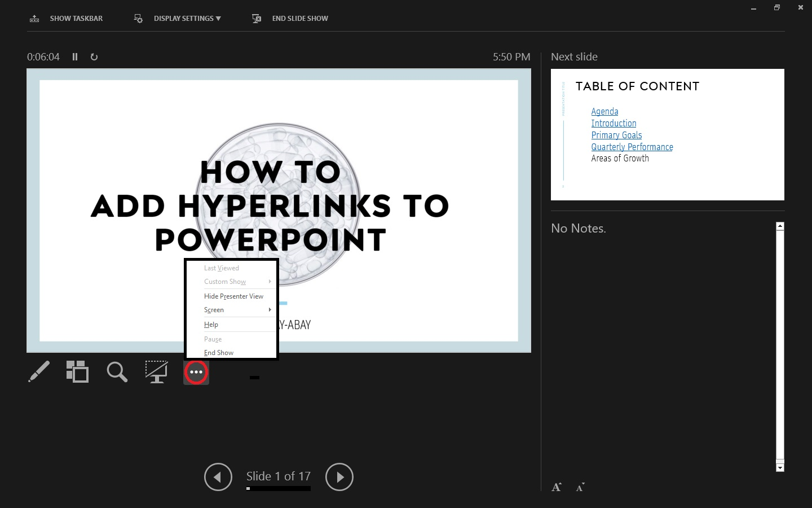The height and width of the screenshot is (508, 812).
Task: Make the notes text smaller
Action: tap(580, 487)
